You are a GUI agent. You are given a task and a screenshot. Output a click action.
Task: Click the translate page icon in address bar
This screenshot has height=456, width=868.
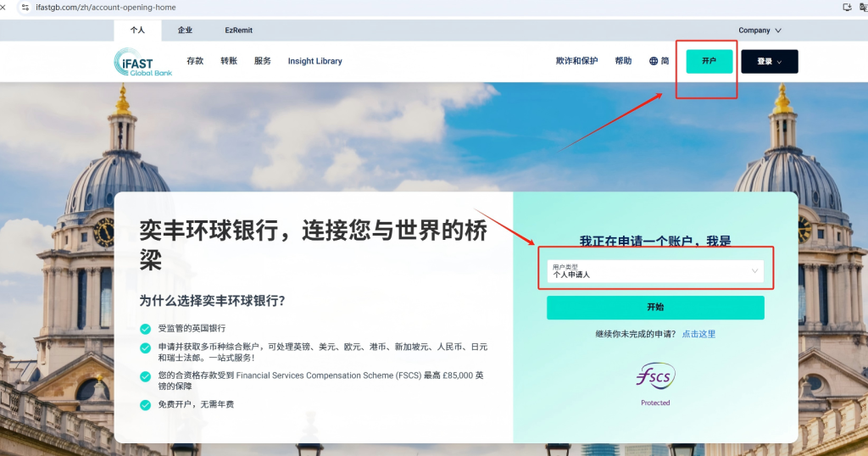(x=864, y=7)
